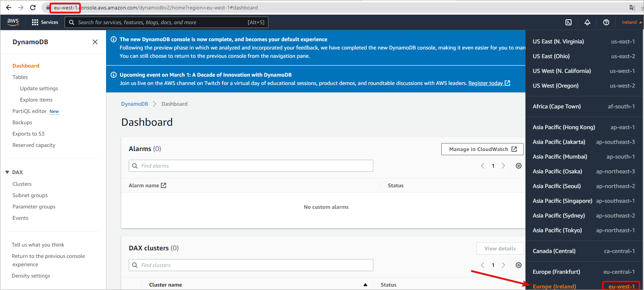Click info icon on upcoming event banner
Image resolution: width=644 pixels, height=290 pixels.
pos(113,75)
